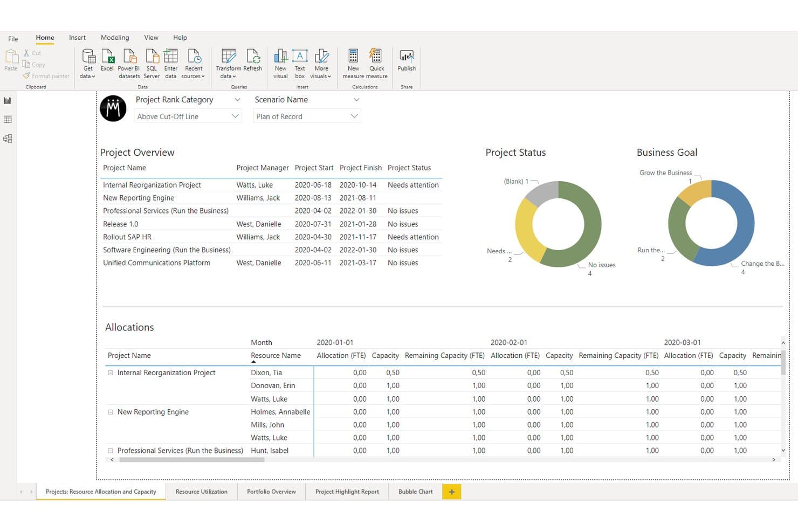Switch to Portfolio Overview page

click(271, 492)
